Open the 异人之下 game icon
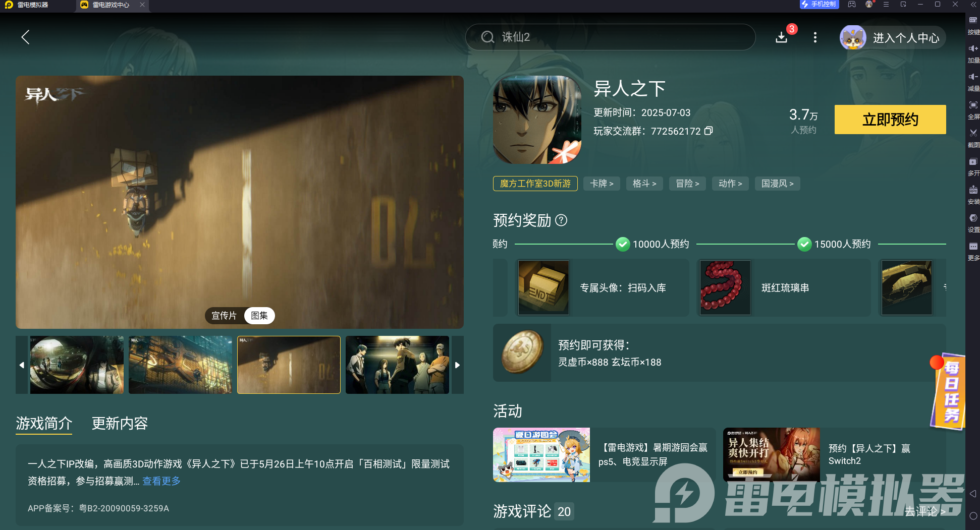This screenshot has width=980, height=530. click(x=537, y=120)
